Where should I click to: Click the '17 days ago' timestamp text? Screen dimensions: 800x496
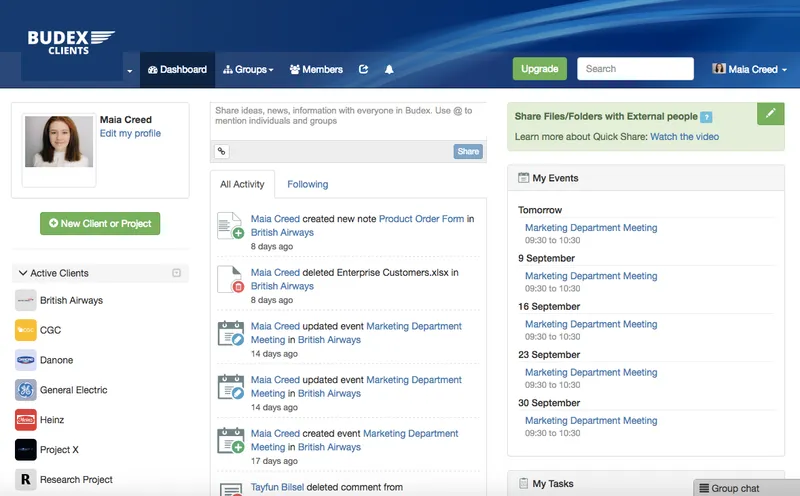tap(274, 461)
